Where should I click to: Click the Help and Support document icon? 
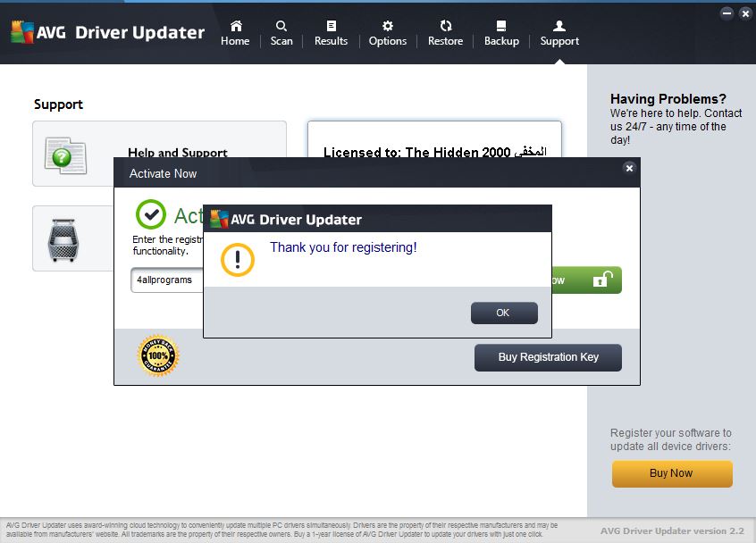[65, 155]
